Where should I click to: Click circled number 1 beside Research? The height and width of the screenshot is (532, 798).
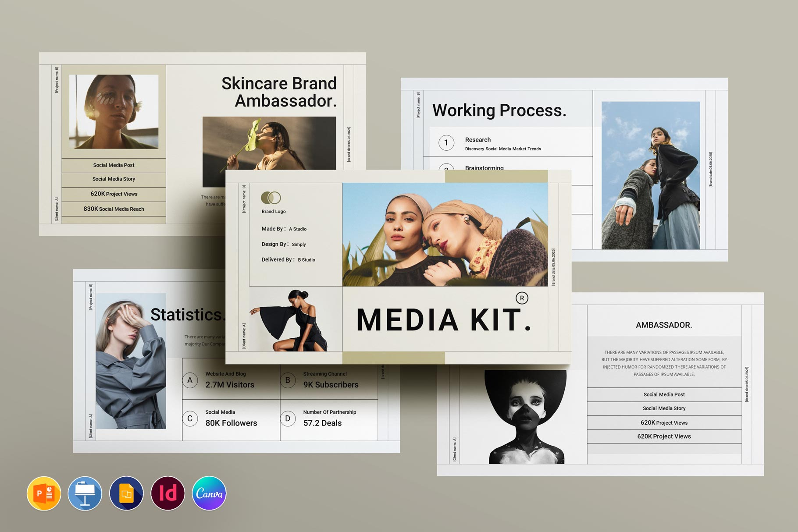pyautogui.click(x=446, y=143)
